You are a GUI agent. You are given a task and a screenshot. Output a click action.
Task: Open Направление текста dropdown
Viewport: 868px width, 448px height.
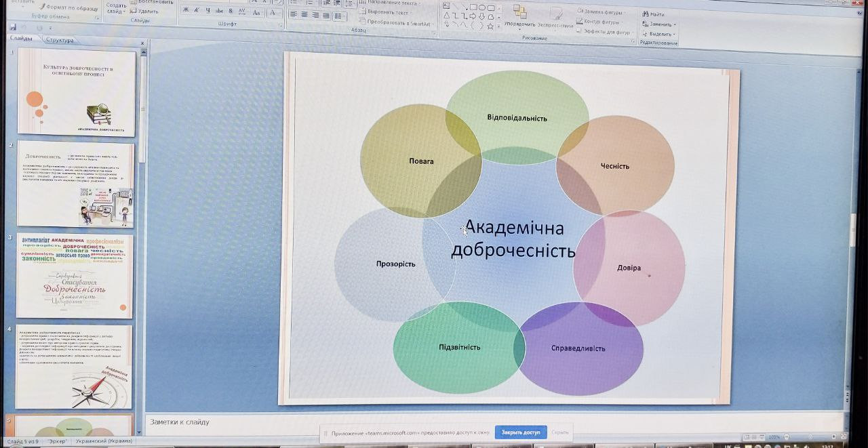pyautogui.click(x=389, y=3)
